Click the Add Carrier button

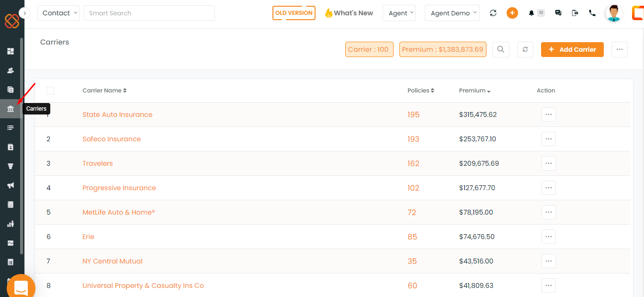pos(572,49)
